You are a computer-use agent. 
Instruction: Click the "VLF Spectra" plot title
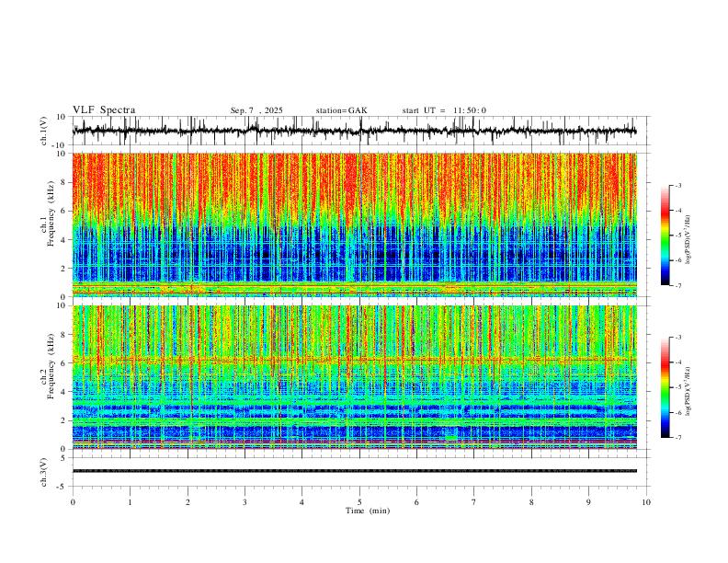[104, 110]
